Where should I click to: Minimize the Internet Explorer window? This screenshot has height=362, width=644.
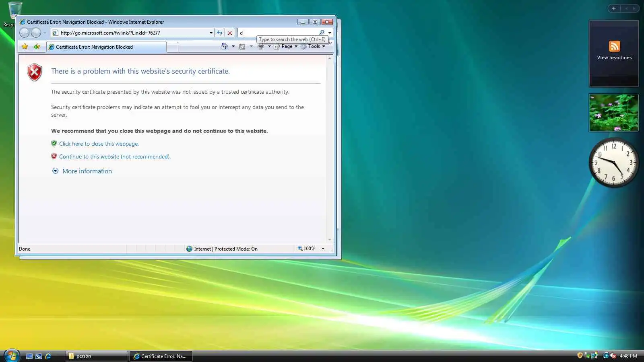(303, 22)
